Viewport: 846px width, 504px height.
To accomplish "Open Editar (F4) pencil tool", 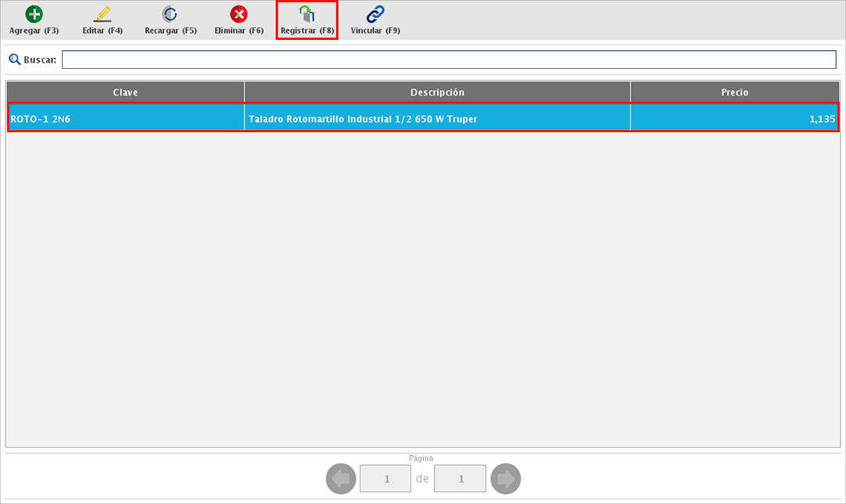I will (x=103, y=14).
